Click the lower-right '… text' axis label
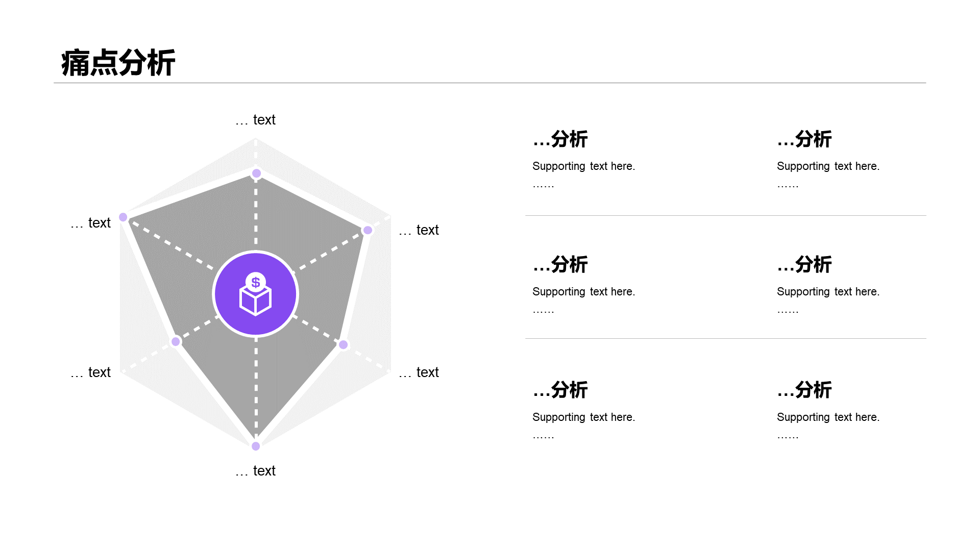Screen dimensions: 980x551 [x=419, y=372]
